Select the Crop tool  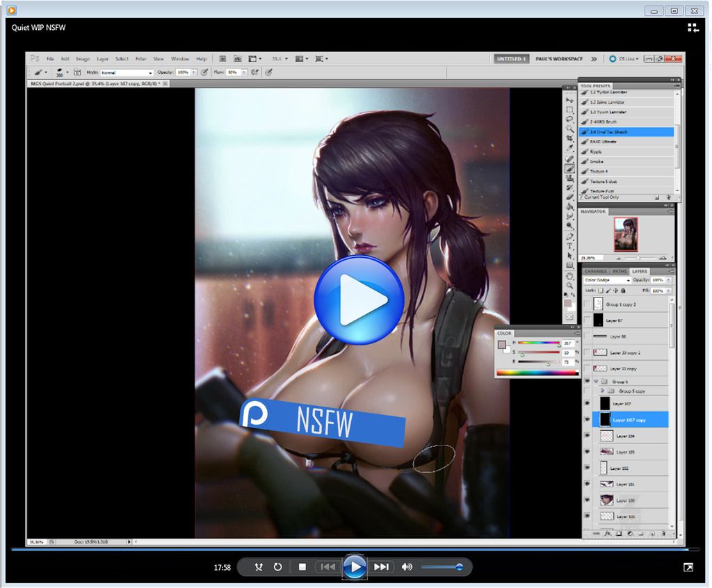[569, 138]
